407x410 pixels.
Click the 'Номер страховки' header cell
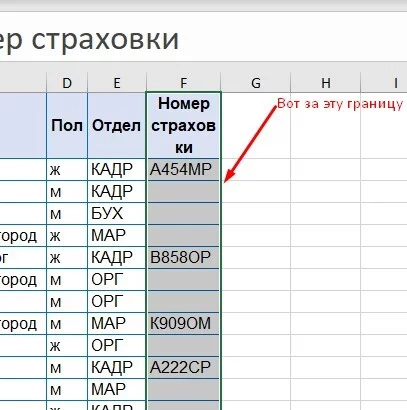(184, 126)
